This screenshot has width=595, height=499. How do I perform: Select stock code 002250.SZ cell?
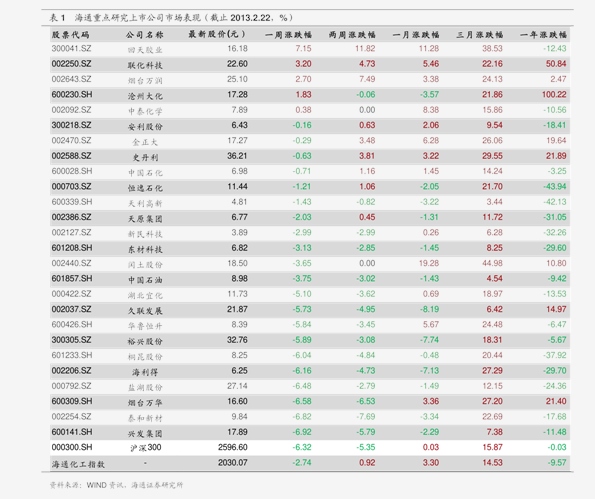point(71,64)
